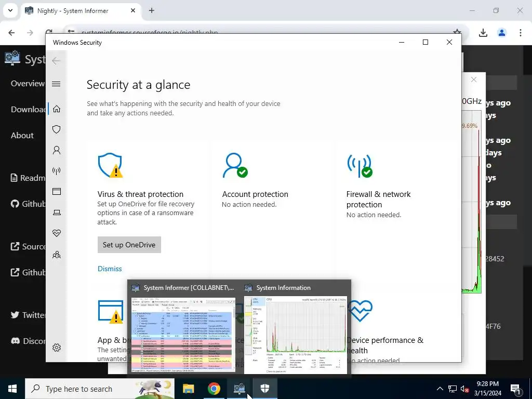Viewport: 532px width, 399px height.
Task: Open Home in Windows Security sidebar
Action: point(57,109)
